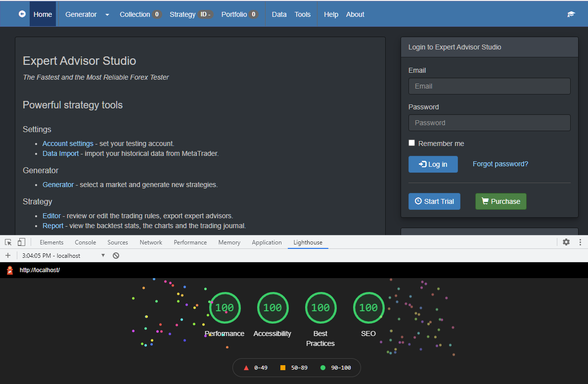Check the Remember me checkbox
588x384 pixels.
tap(412, 143)
